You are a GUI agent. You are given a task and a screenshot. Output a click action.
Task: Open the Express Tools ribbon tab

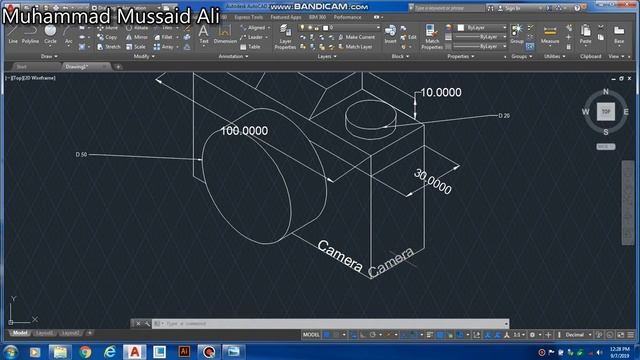[249, 17]
